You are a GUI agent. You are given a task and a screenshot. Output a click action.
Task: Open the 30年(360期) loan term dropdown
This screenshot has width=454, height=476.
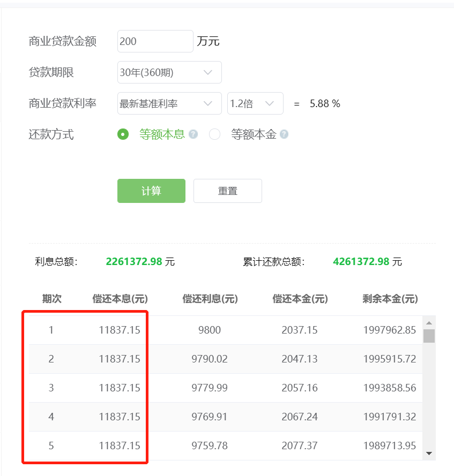[x=169, y=72]
